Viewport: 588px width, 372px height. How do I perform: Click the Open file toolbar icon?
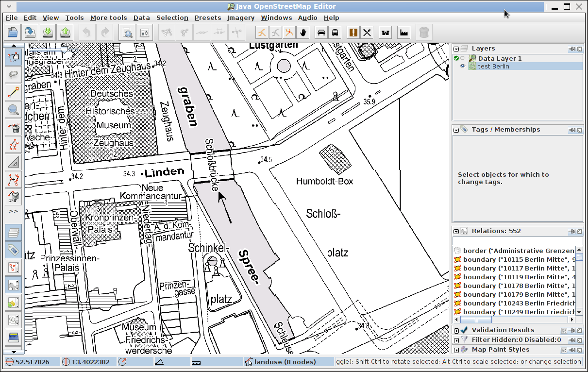pyautogui.click(x=13, y=33)
